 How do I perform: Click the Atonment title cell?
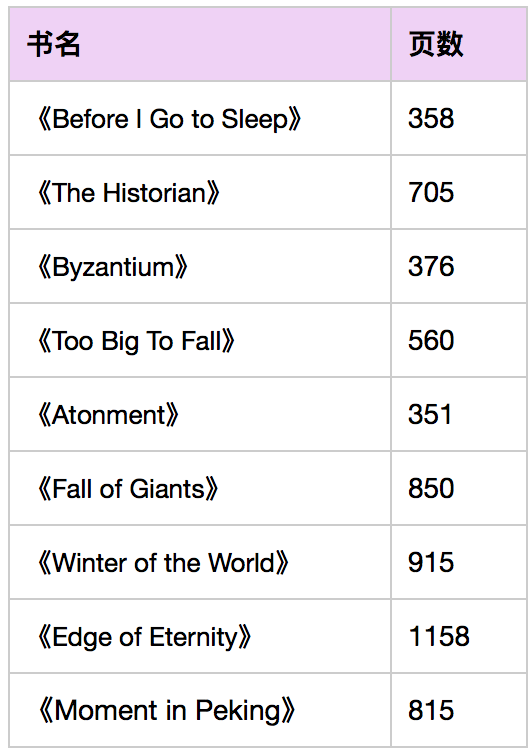(200, 414)
